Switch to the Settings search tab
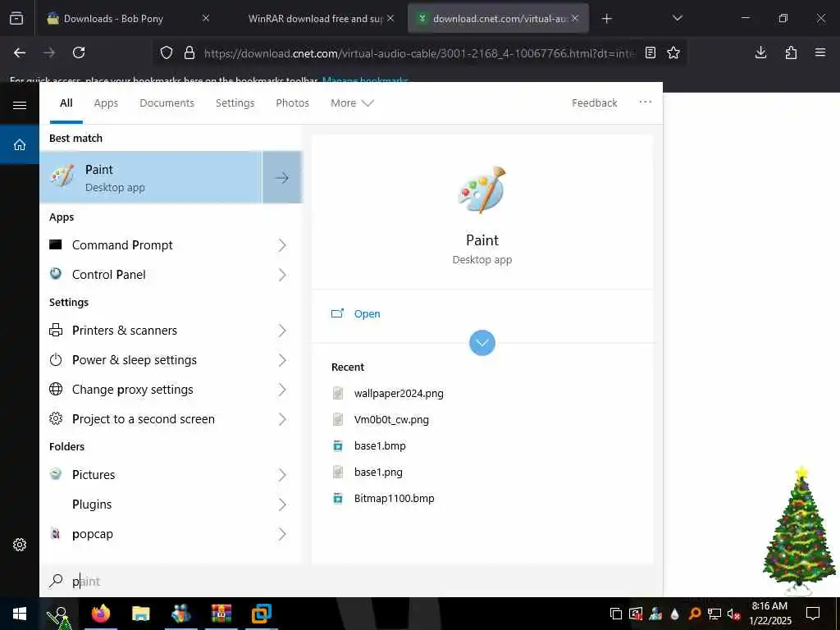 (x=235, y=103)
